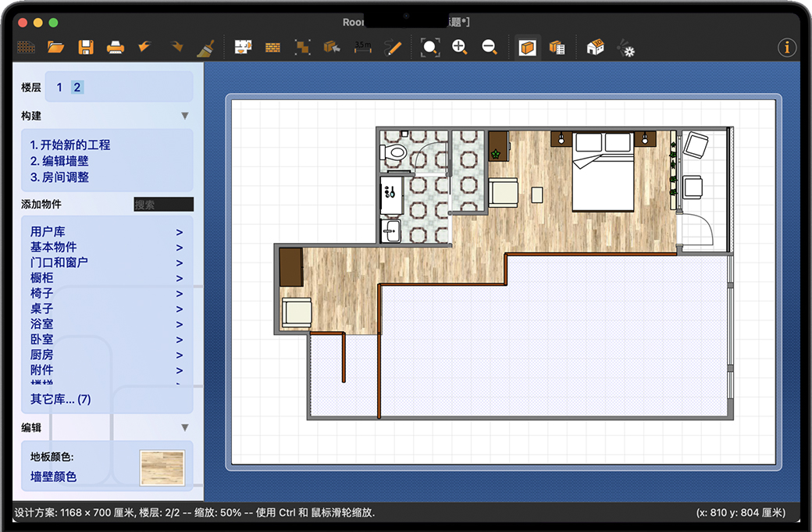Open the 浴室 furniture category
Screen dimensions: 812x532
point(42,324)
